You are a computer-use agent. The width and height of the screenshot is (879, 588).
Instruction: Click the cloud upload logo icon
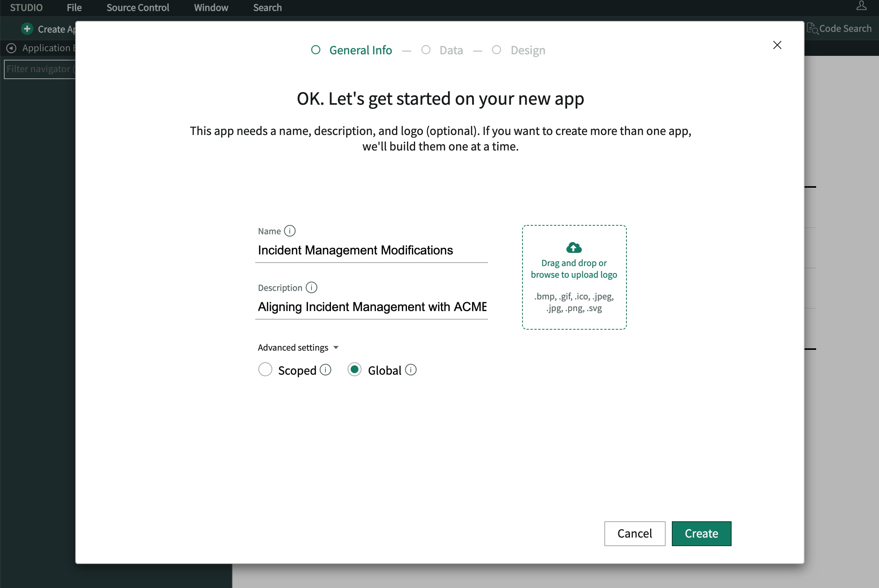click(x=574, y=247)
